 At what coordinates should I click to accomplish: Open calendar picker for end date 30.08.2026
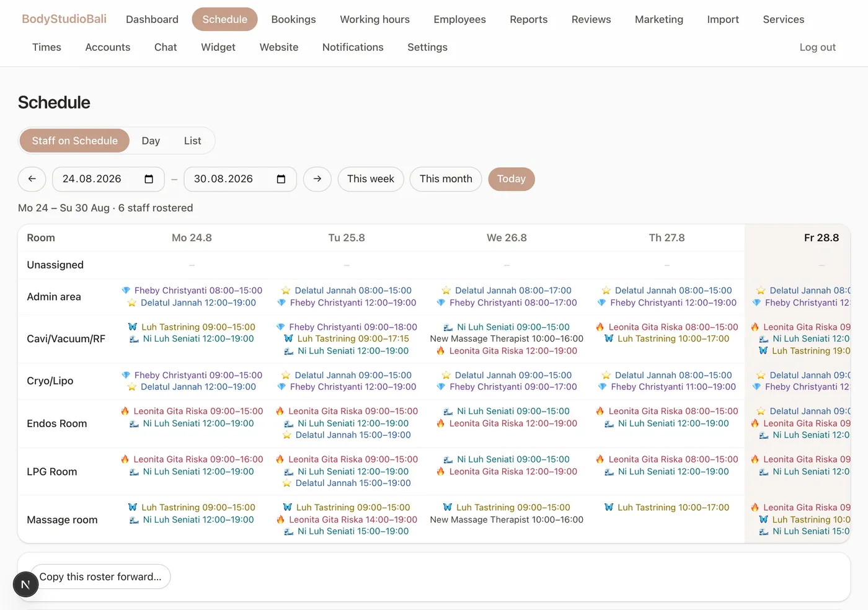(x=281, y=179)
